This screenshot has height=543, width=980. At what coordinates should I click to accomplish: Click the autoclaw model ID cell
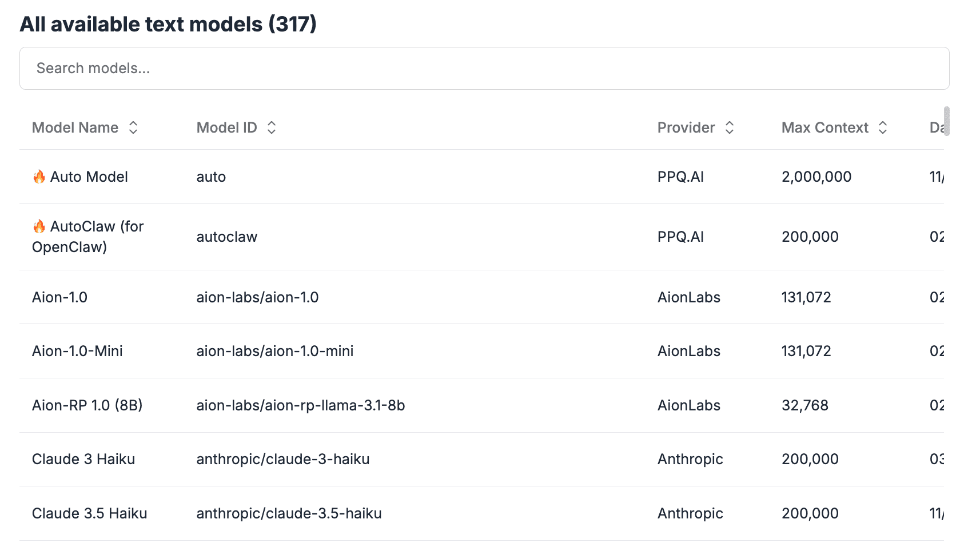click(x=227, y=237)
